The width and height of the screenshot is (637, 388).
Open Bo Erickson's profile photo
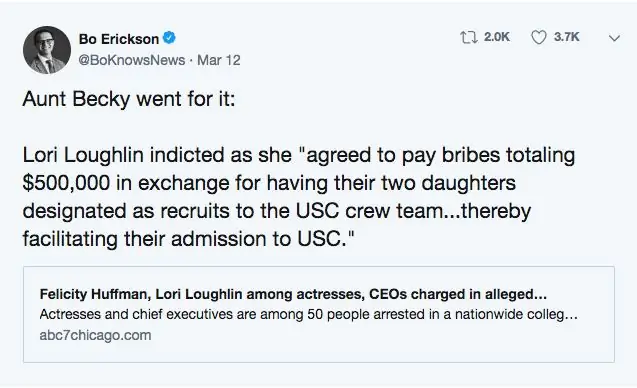pos(47,50)
